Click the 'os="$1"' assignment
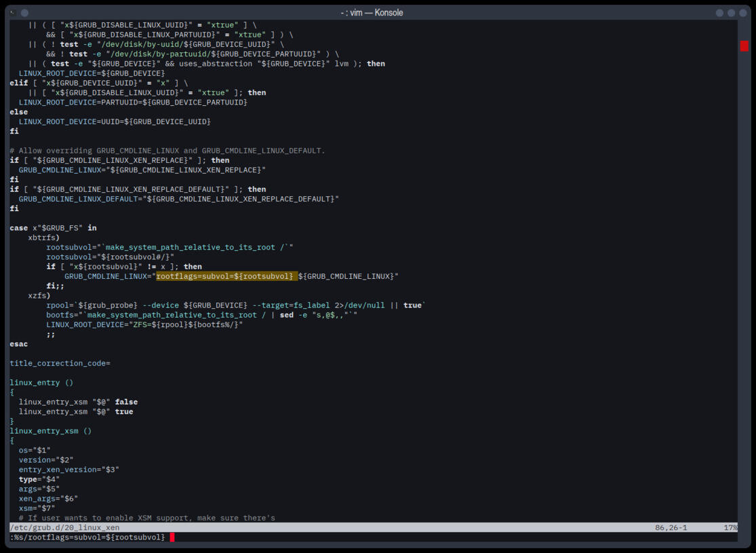 click(x=35, y=451)
